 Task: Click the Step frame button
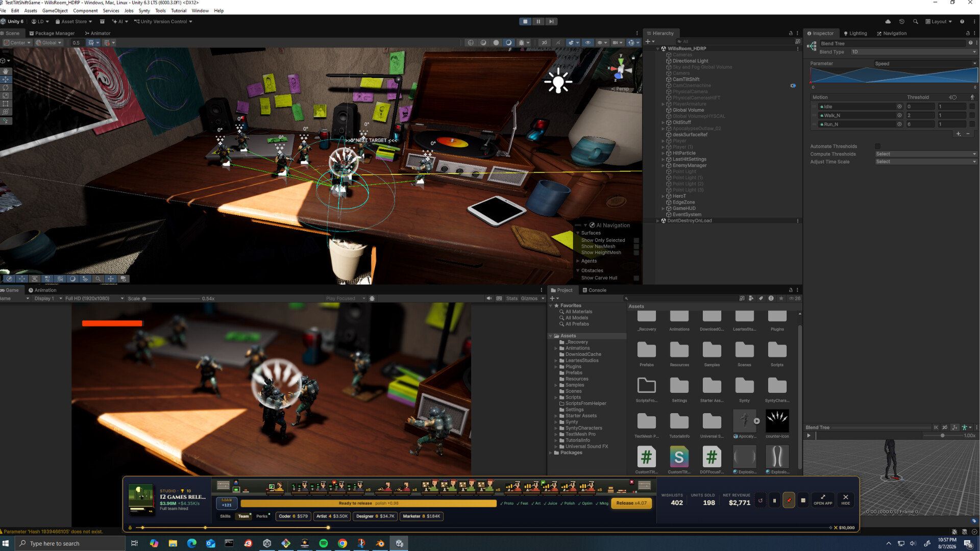551,21
